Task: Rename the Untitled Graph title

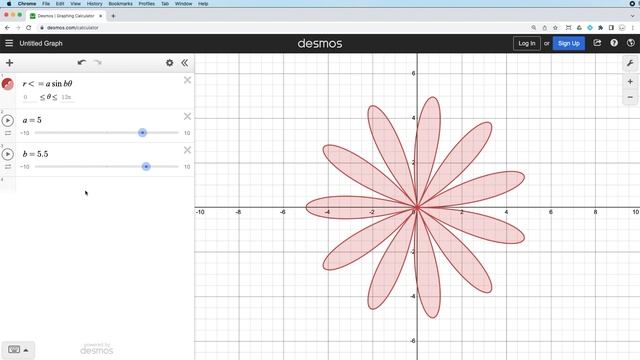Action: pos(41,43)
